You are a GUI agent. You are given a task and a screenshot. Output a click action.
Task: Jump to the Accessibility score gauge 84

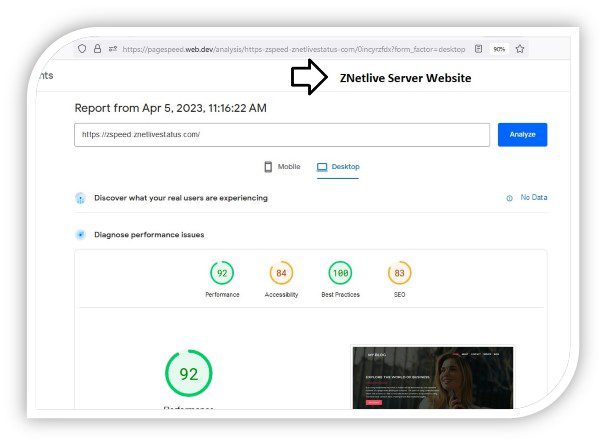point(281,273)
